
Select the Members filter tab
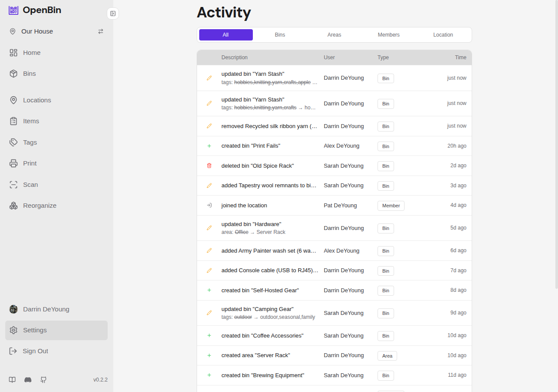[388, 35]
